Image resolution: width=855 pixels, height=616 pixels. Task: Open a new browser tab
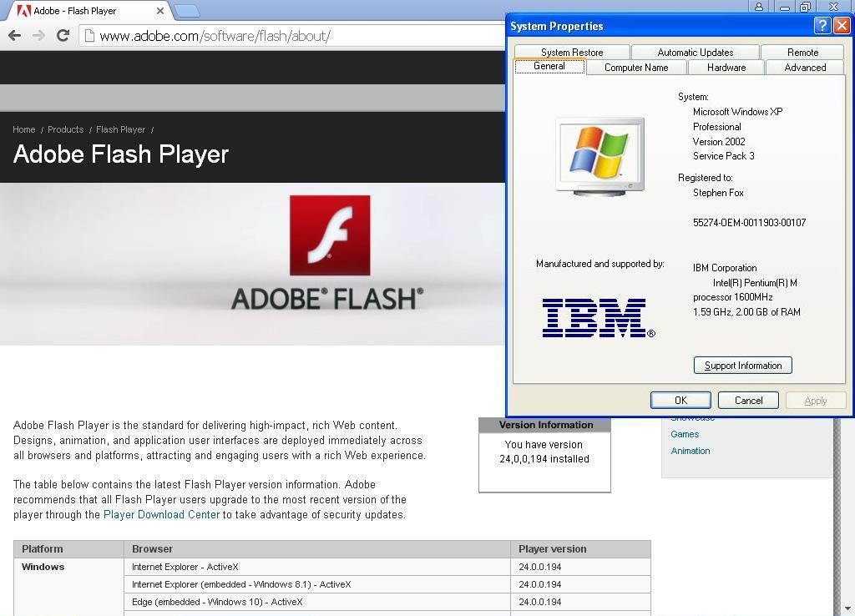[189, 10]
